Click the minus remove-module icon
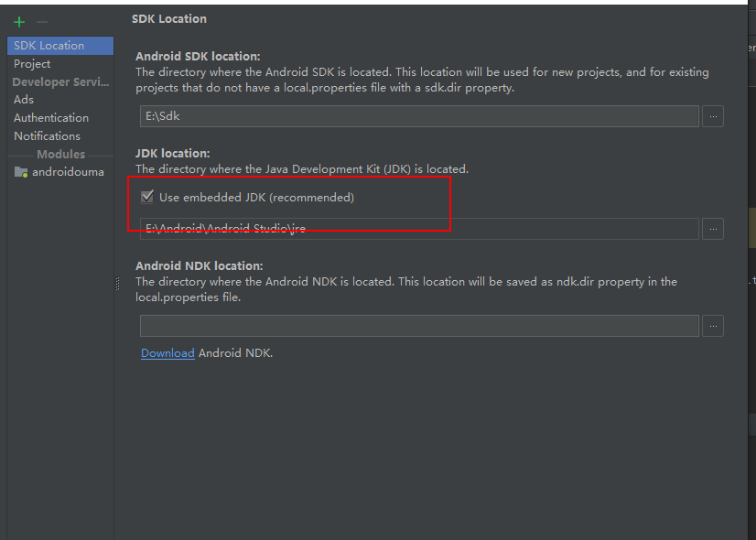Screen dimensions: 756x540 (42, 22)
